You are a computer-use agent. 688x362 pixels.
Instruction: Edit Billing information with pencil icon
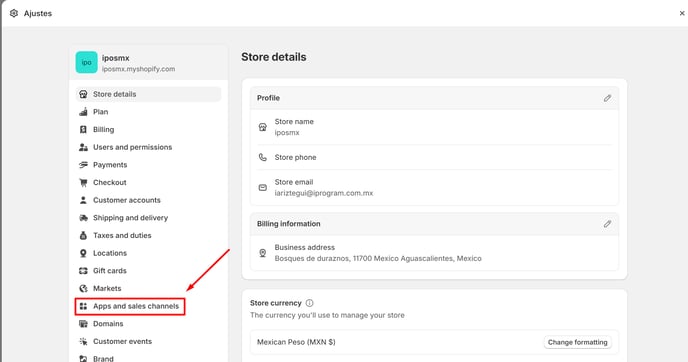coord(607,224)
